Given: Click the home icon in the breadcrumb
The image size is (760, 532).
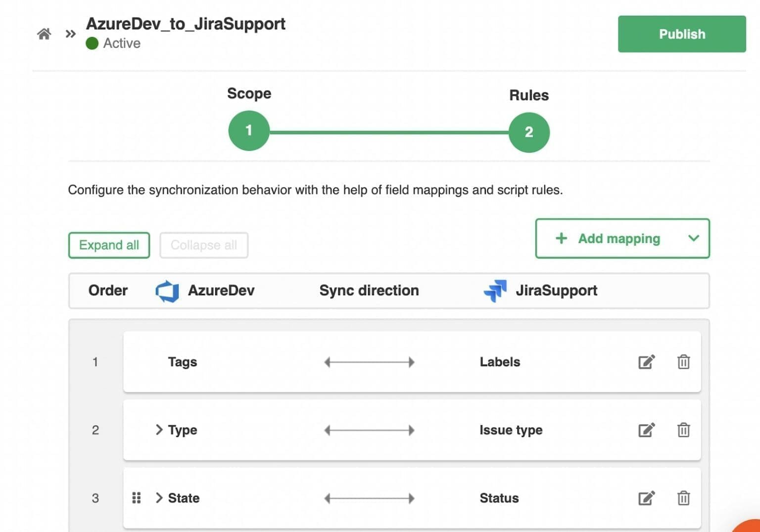Looking at the screenshot, I should coord(44,33).
